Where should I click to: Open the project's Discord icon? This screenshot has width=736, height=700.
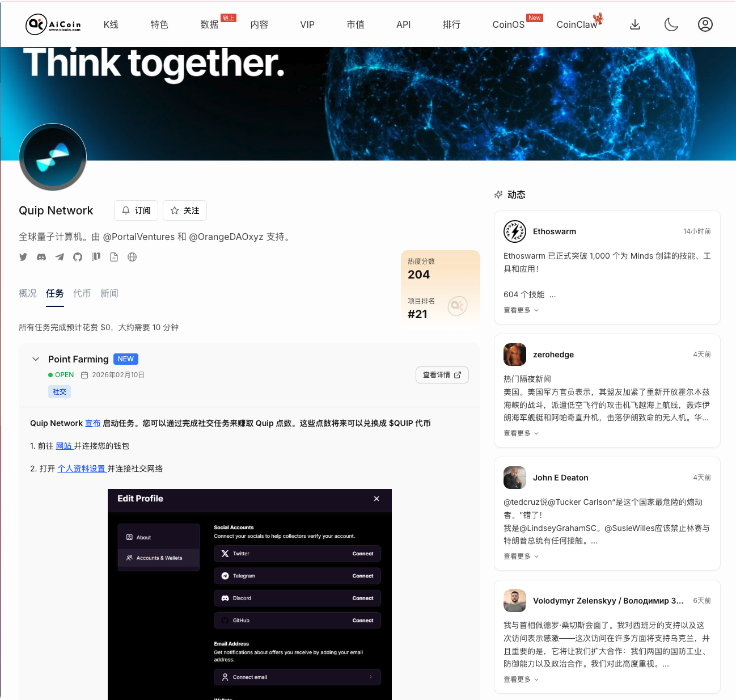click(x=41, y=257)
